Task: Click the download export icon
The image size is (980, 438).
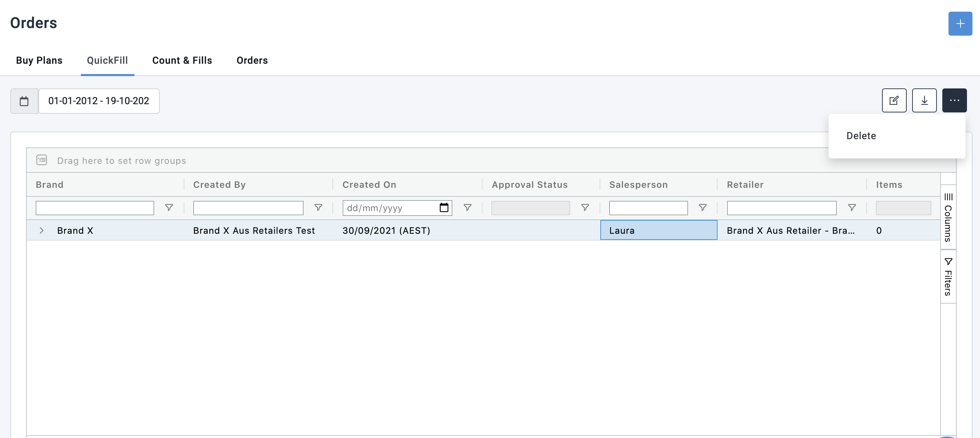Action: point(924,100)
